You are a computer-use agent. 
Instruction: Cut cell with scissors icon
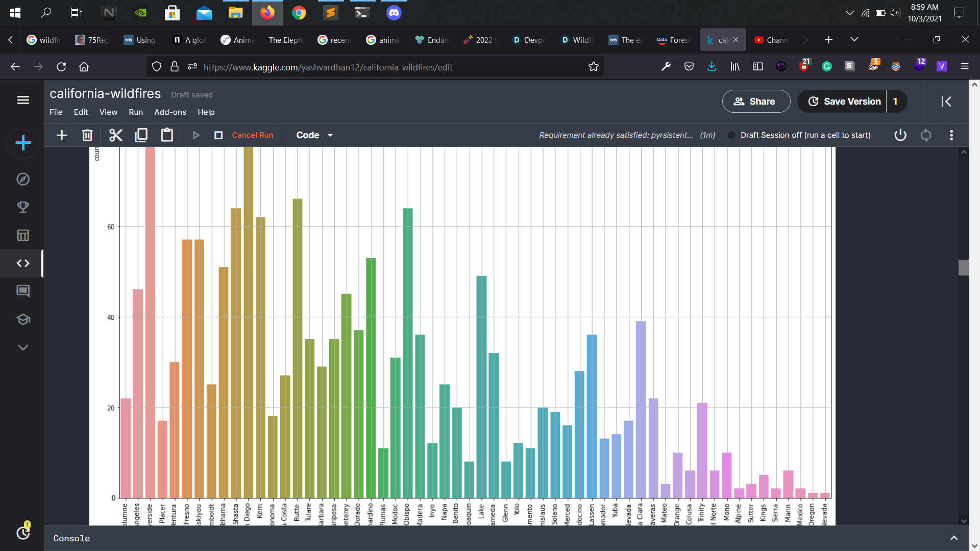(116, 135)
